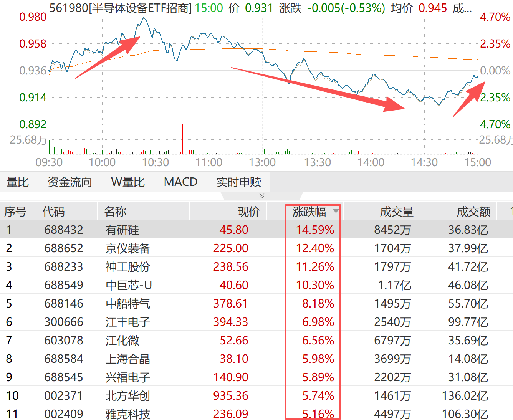Click stock code 688545

(64, 377)
